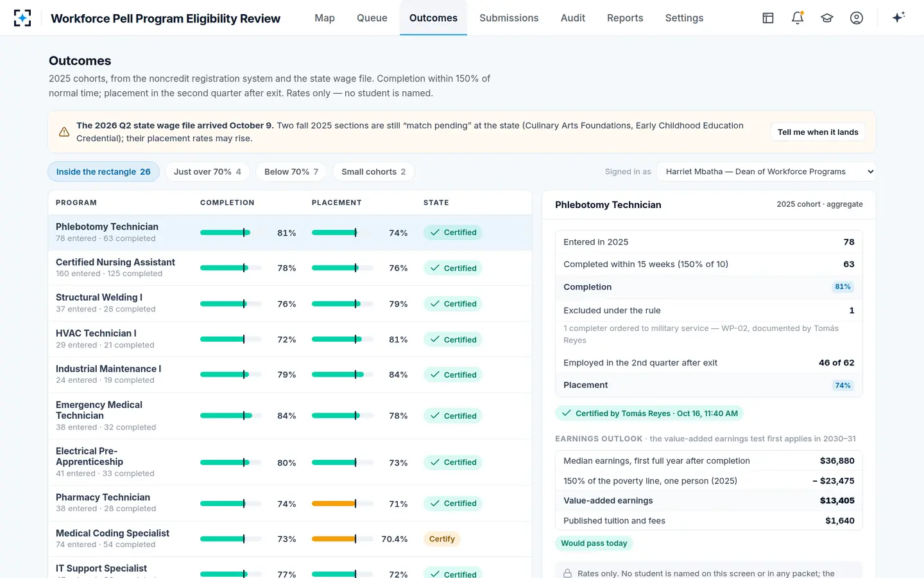Go to the Audit tab
Screen dimensions: 924x578
(573, 18)
